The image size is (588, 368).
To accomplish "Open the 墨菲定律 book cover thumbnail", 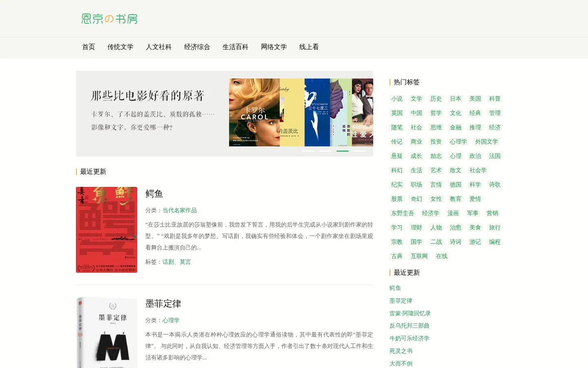I will (107, 332).
